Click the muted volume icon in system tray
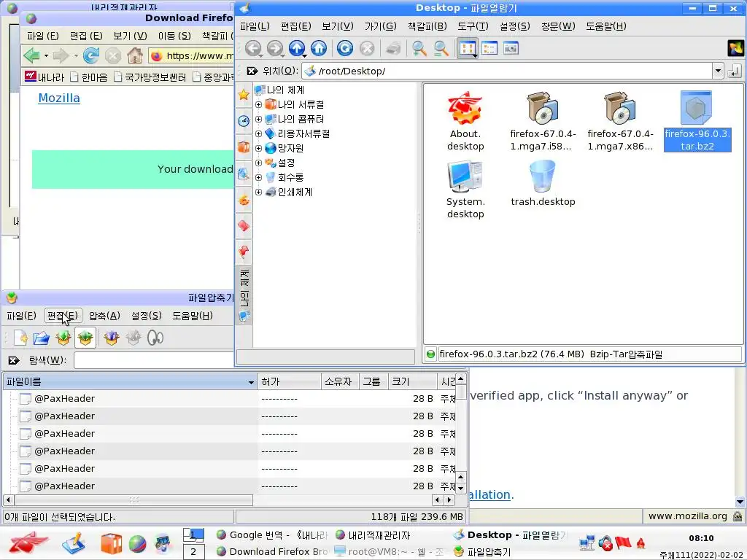Image resolution: width=747 pixels, height=560 pixels. (x=605, y=542)
